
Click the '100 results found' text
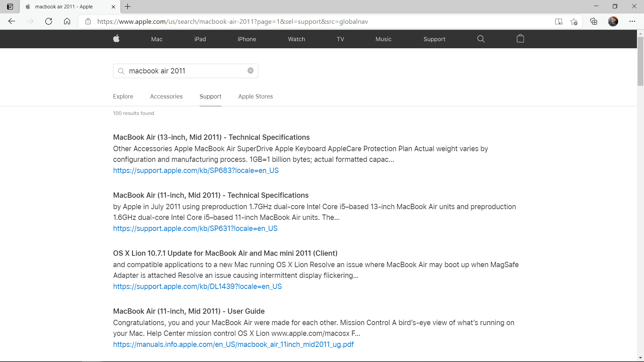pyautogui.click(x=133, y=113)
